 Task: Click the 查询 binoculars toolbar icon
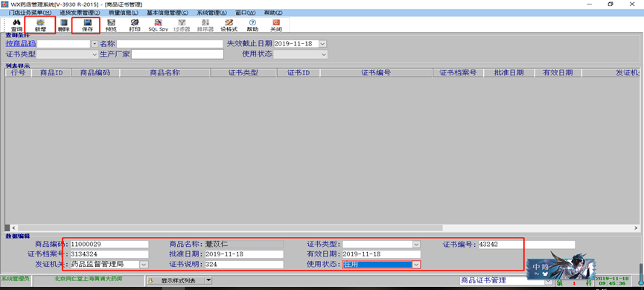(x=16, y=25)
